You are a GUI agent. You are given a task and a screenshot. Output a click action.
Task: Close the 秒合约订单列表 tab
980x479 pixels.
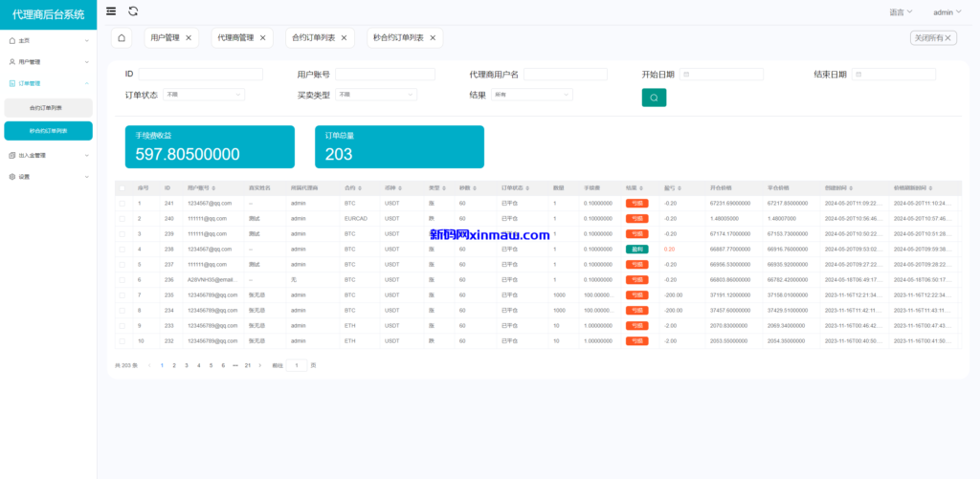[433, 37]
